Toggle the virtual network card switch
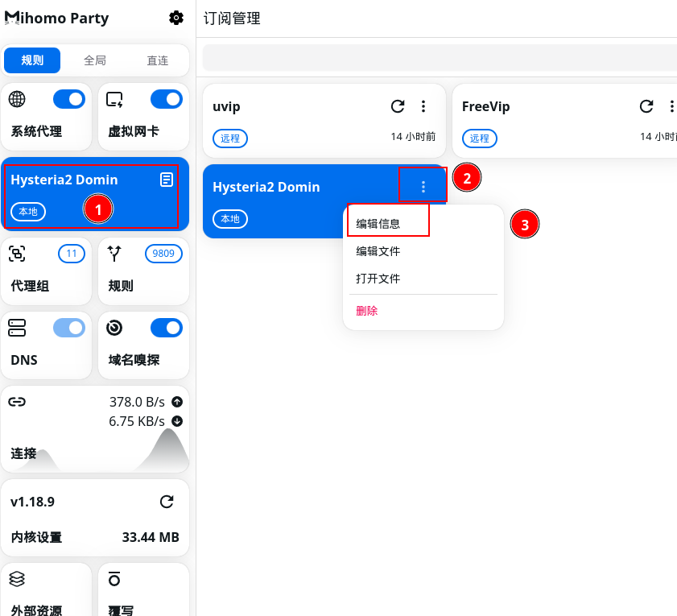Image resolution: width=677 pixels, height=616 pixels. click(167, 99)
